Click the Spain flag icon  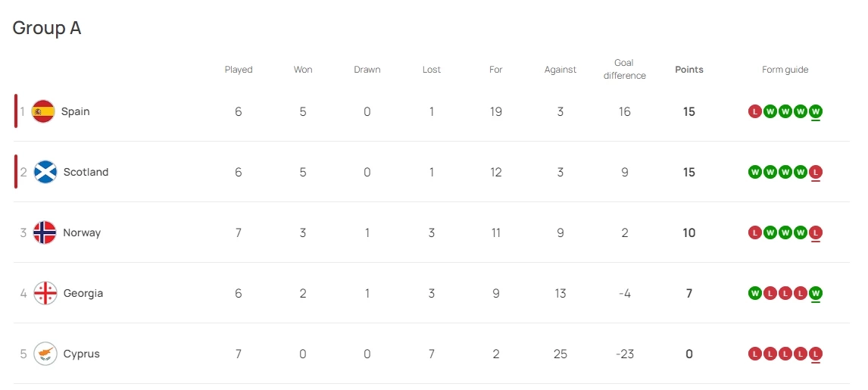pyautogui.click(x=43, y=111)
